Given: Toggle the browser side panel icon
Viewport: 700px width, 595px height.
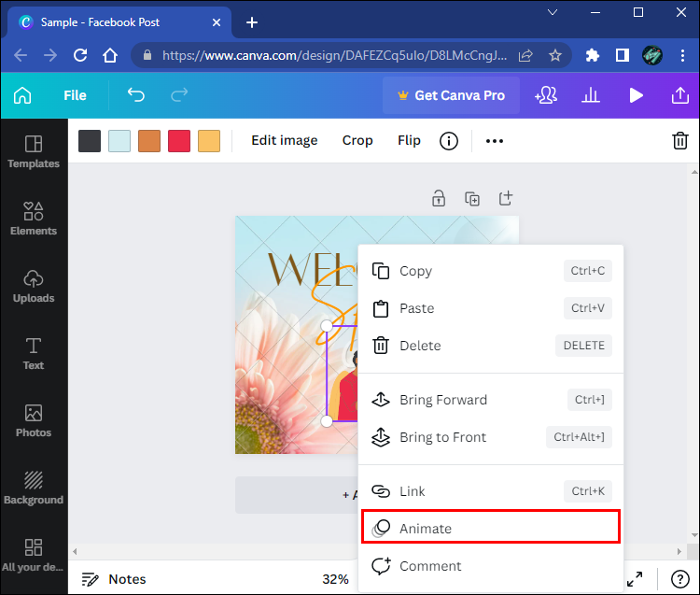Looking at the screenshot, I should click(x=622, y=55).
